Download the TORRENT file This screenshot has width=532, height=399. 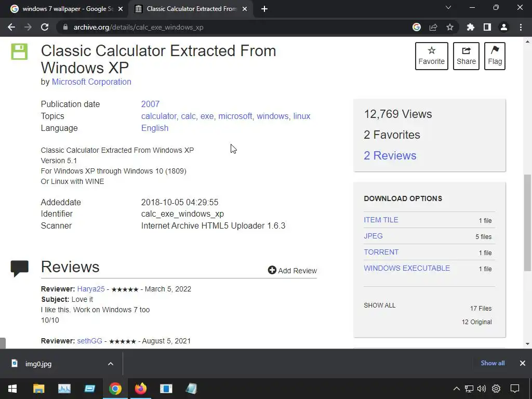click(381, 252)
